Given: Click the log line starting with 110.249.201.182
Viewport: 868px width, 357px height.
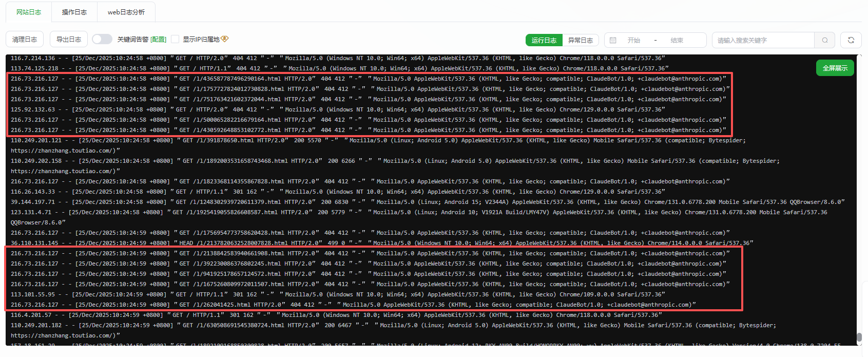Looking at the screenshot, I should click(394, 330).
